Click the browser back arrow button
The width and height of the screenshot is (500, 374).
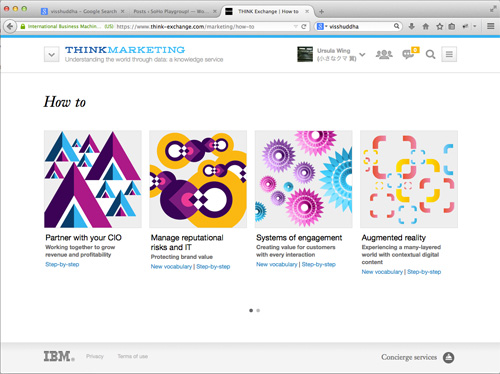click(10, 26)
